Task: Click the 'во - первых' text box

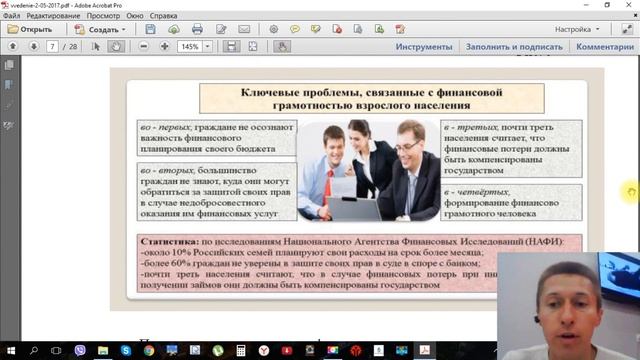Action: pos(217,138)
